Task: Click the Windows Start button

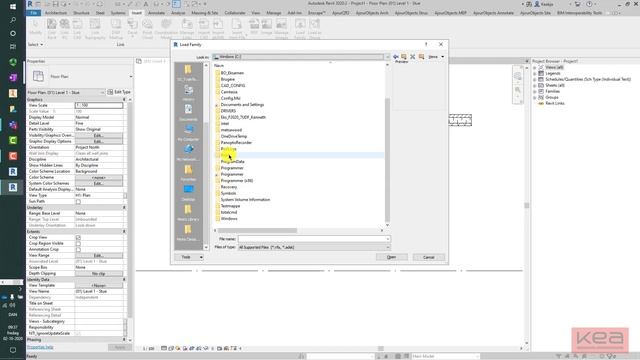Action: tap(13, 7)
